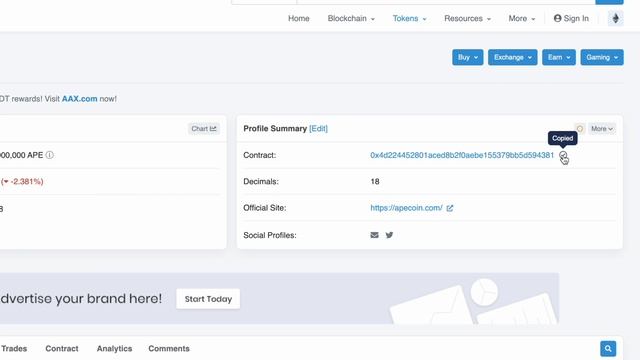Viewport: 640px width, 360px height.
Task: Open the More navigation dropdown
Action: [x=522, y=18]
